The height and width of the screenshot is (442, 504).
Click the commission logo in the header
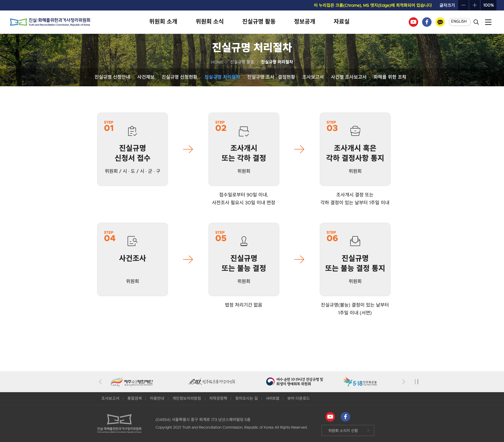[x=50, y=22]
